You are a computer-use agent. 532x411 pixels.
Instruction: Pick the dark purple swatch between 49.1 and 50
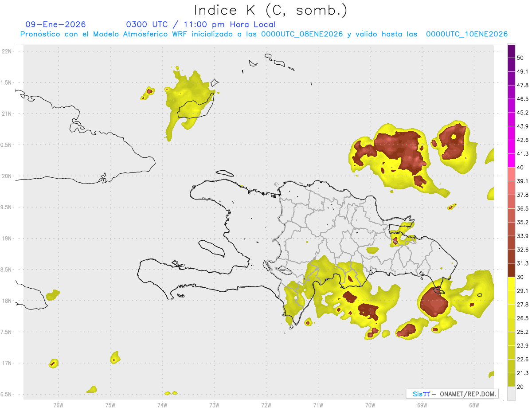pyautogui.click(x=512, y=64)
